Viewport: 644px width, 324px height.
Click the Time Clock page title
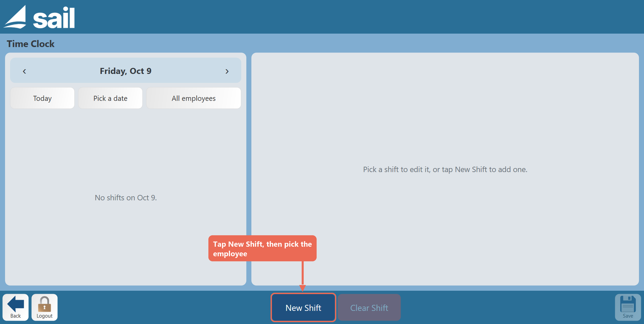point(31,44)
